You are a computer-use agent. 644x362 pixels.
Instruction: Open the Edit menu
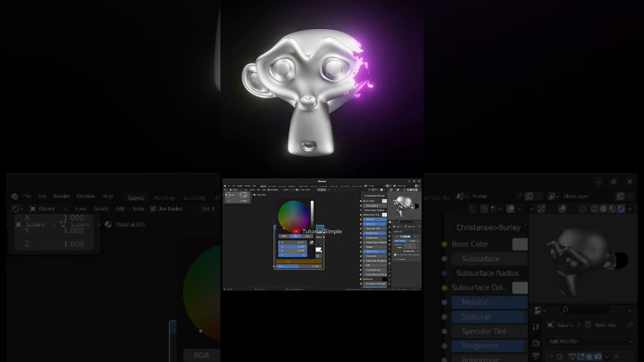234,186
